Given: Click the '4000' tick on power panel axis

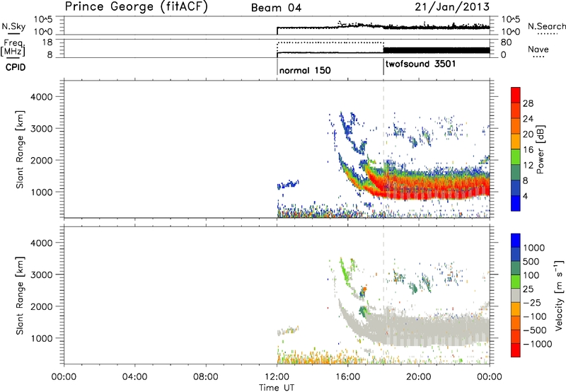Looking at the screenshot, I should coord(42,97).
